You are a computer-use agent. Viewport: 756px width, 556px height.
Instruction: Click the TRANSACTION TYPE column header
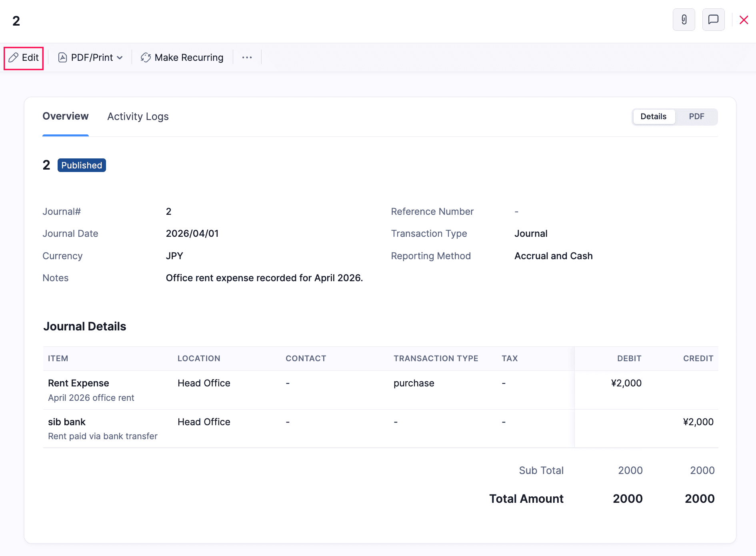(x=436, y=358)
